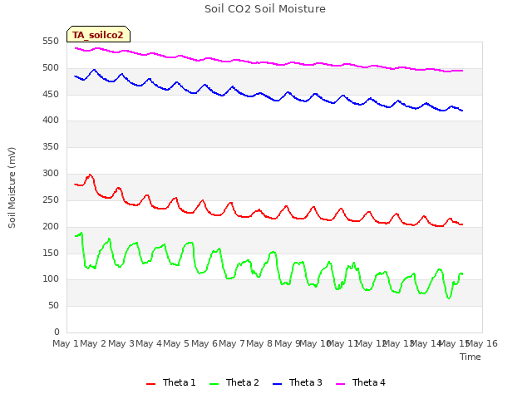The width and height of the screenshot is (532, 399).
Task: Click the Theta 4 legend entry
Action: coord(360,382)
